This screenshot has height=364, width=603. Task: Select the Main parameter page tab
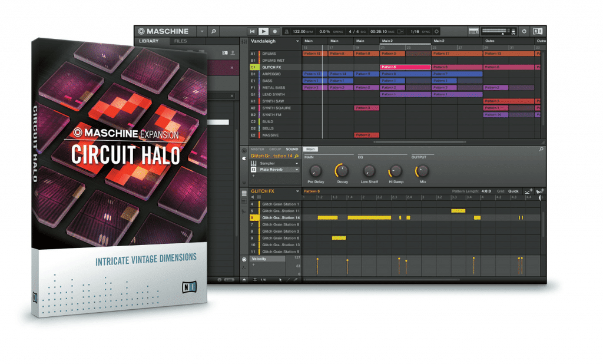pyautogui.click(x=310, y=149)
